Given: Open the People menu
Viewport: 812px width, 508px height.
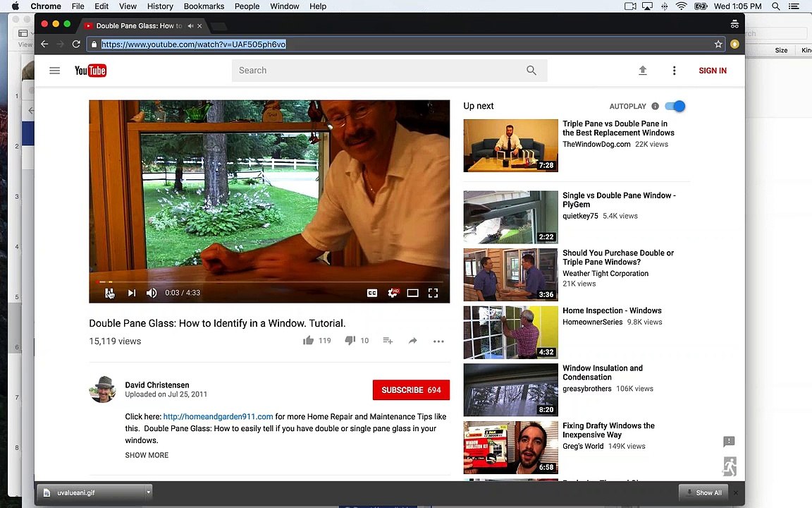Looking at the screenshot, I should pos(247,6).
